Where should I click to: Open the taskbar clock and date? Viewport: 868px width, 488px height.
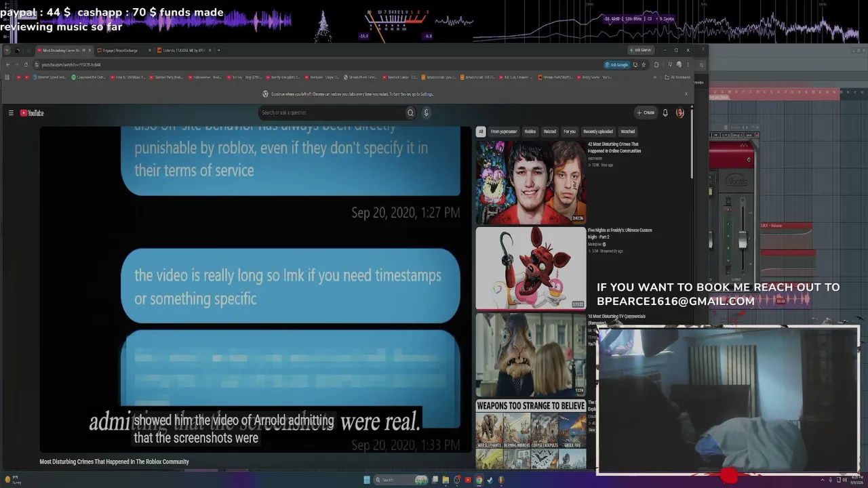(x=856, y=480)
